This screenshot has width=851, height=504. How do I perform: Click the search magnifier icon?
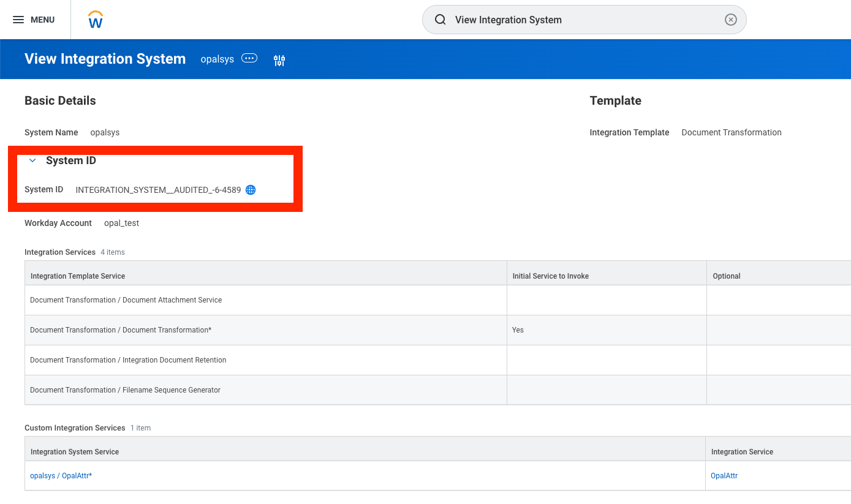point(440,20)
